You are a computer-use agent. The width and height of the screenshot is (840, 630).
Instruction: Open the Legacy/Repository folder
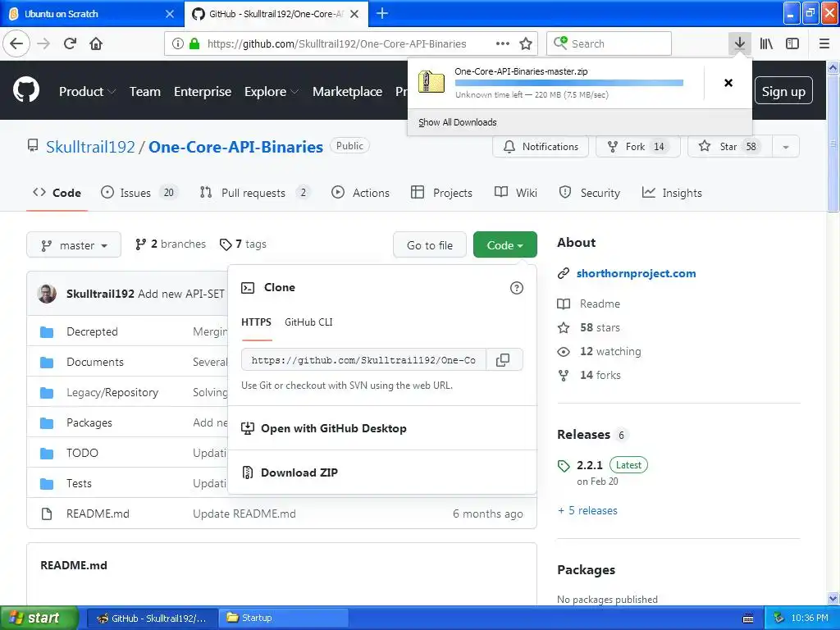(x=112, y=392)
